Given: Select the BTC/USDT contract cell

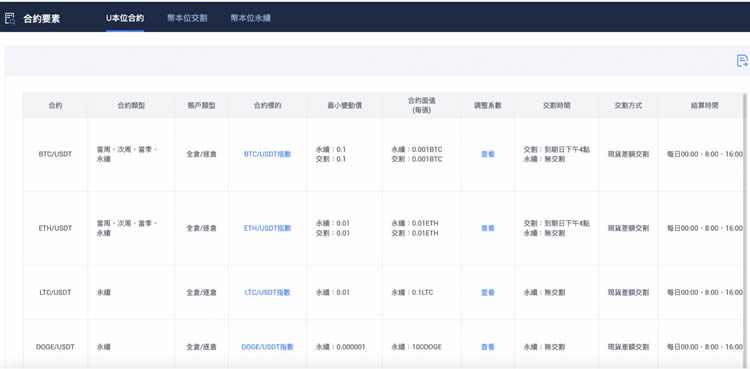Looking at the screenshot, I should [55, 154].
